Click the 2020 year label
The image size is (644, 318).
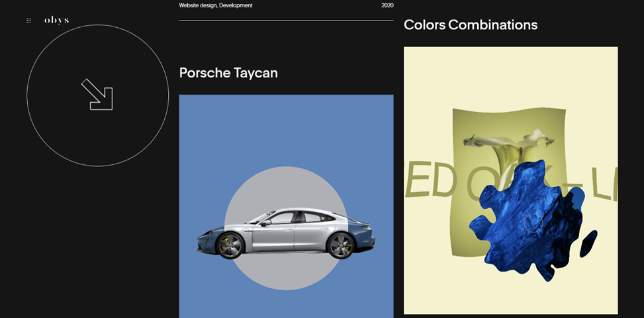[387, 5]
